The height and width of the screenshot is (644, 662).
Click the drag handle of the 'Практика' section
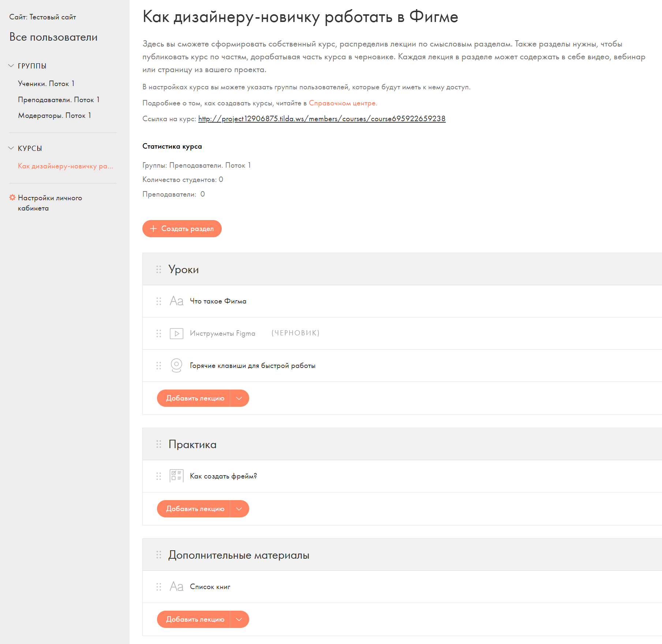pos(159,444)
